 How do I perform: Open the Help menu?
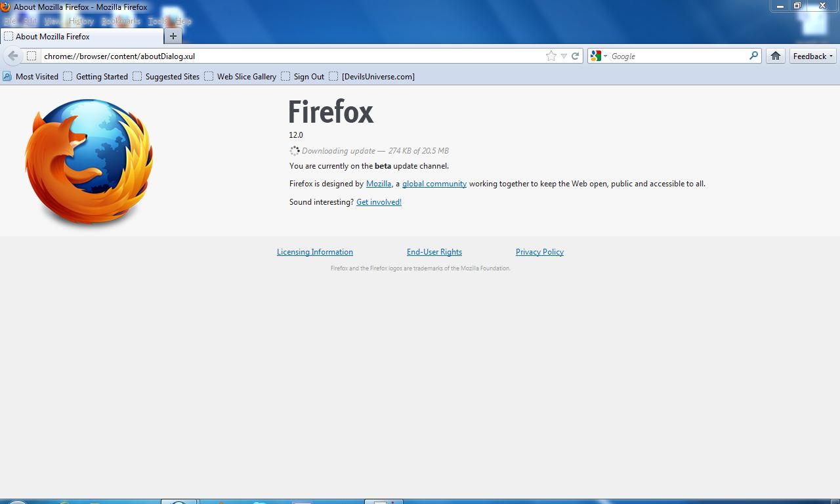[x=183, y=21]
